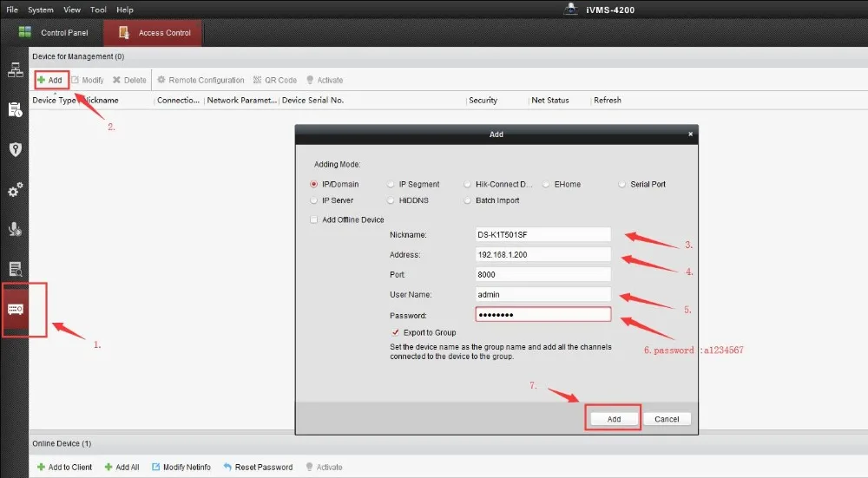The width and height of the screenshot is (868, 478).
Task: Click the Address input field
Action: pyautogui.click(x=542, y=254)
